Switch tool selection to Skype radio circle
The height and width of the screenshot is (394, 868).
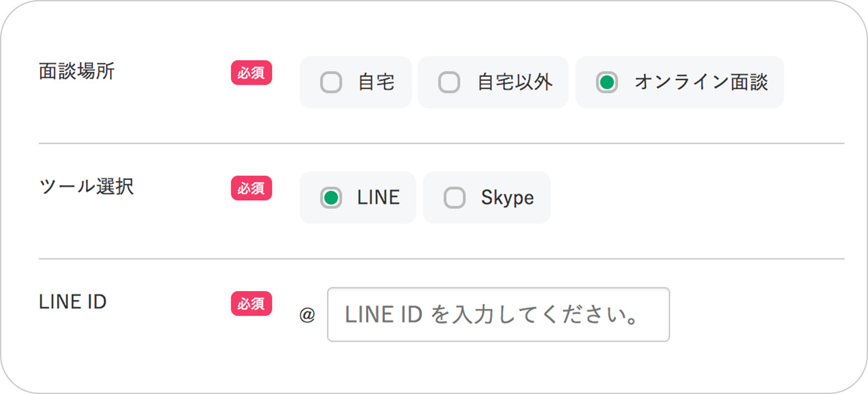(x=455, y=198)
